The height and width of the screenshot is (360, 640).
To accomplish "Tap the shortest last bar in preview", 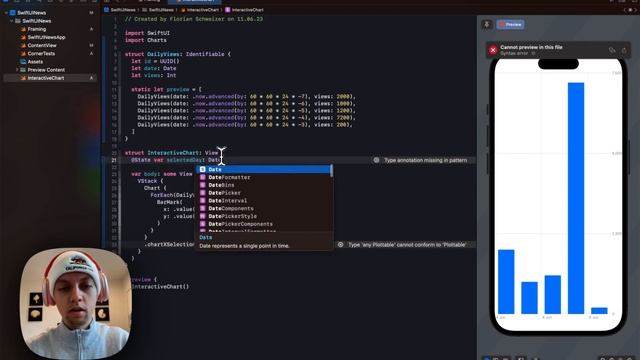I will (599, 311).
